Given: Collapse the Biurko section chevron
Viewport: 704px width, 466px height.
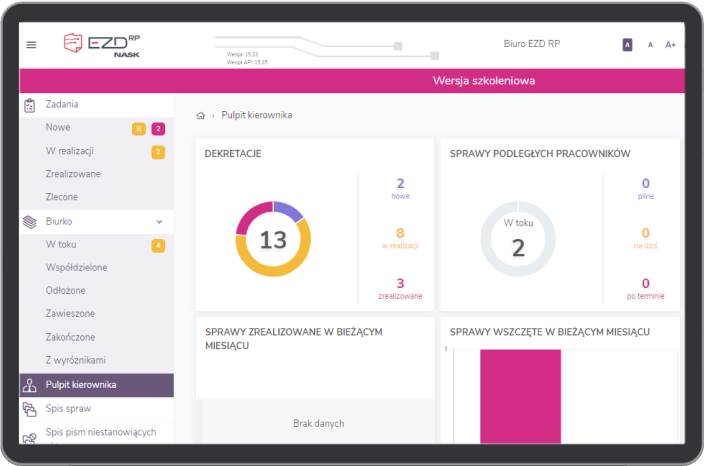Looking at the screenshot, I should pyautogui.click(x=158, y=221).
